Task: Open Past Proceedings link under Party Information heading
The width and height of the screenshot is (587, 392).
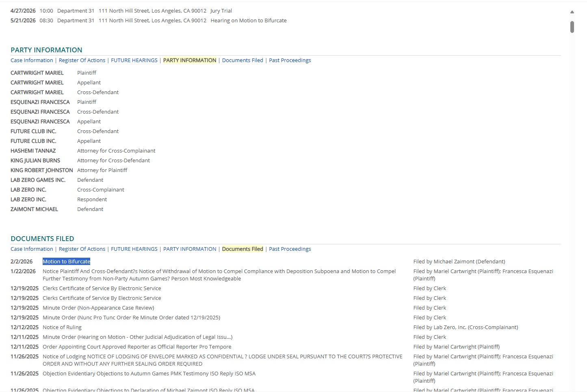Action: click(x=290, y=60)
